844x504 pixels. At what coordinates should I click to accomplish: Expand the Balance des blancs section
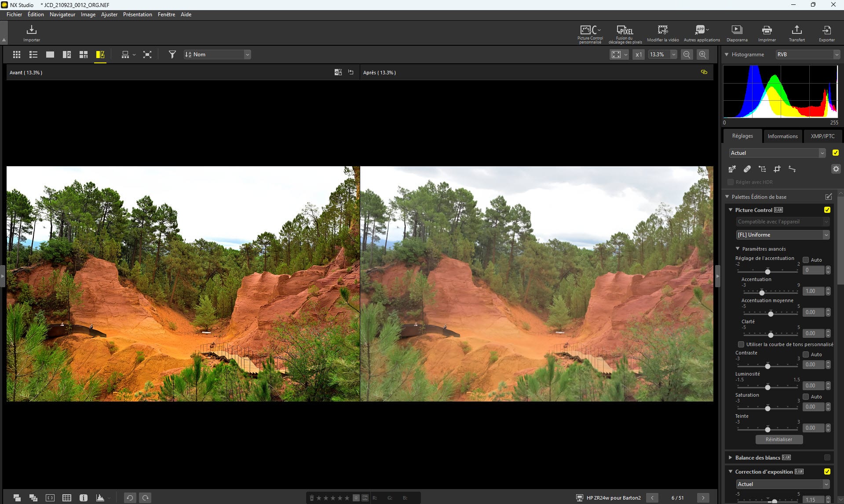point(731,458)
